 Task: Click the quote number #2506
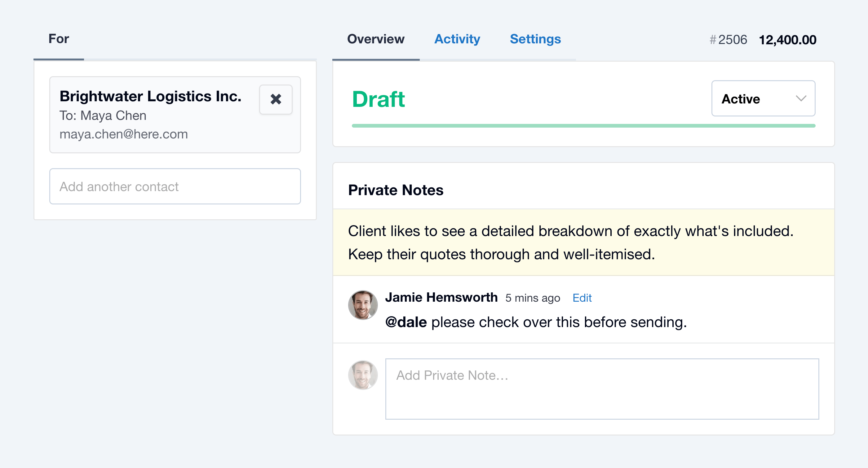(x=728, y=40)
